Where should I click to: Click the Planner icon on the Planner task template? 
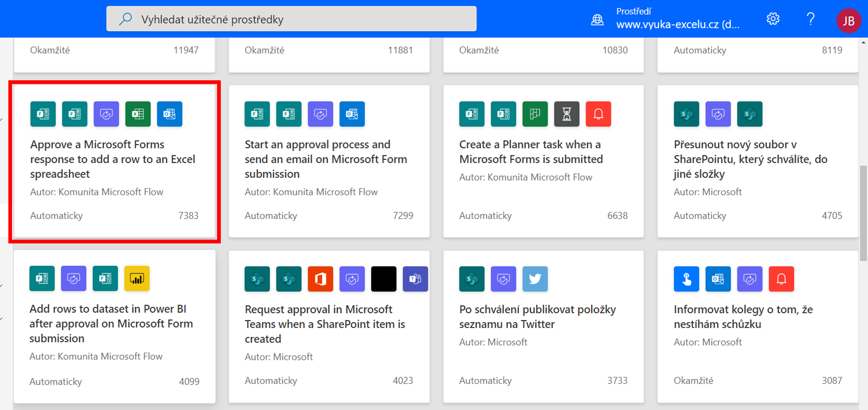pos(535,114)
